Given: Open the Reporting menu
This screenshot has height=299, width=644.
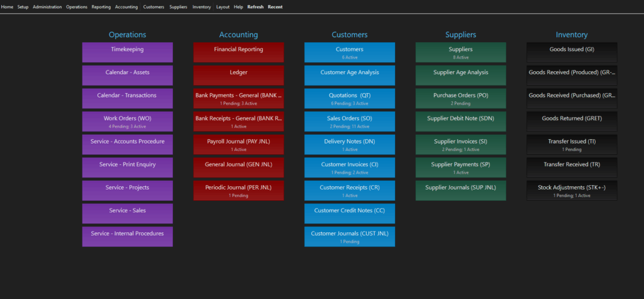Looking at the screenshot, I should [101, 7].
